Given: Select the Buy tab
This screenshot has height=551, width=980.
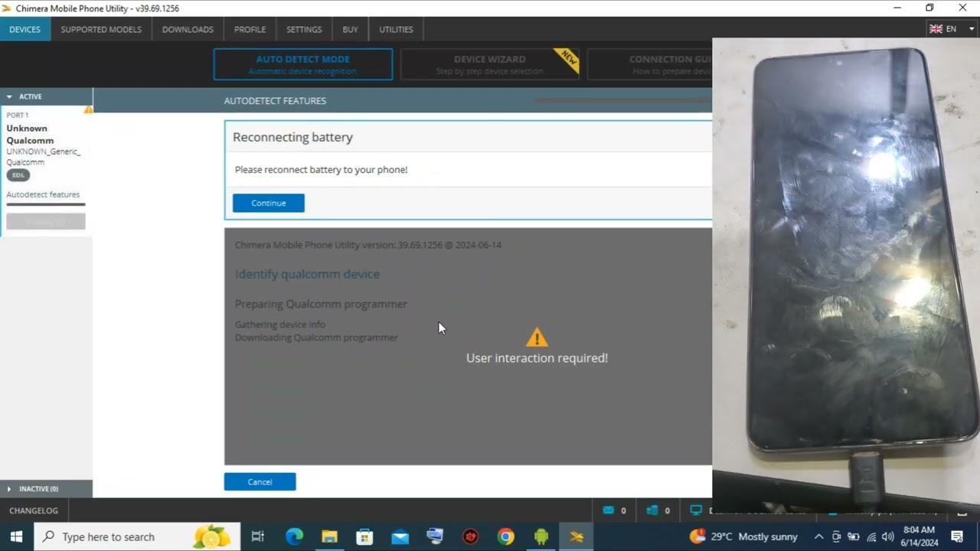Looking at the screenshot, I should coord(350,29).
